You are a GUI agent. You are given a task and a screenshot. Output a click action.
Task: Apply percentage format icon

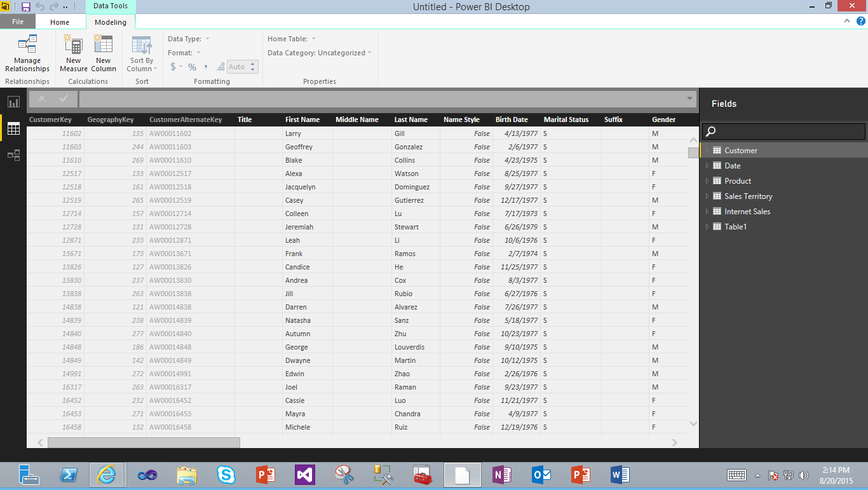[192, 67]
